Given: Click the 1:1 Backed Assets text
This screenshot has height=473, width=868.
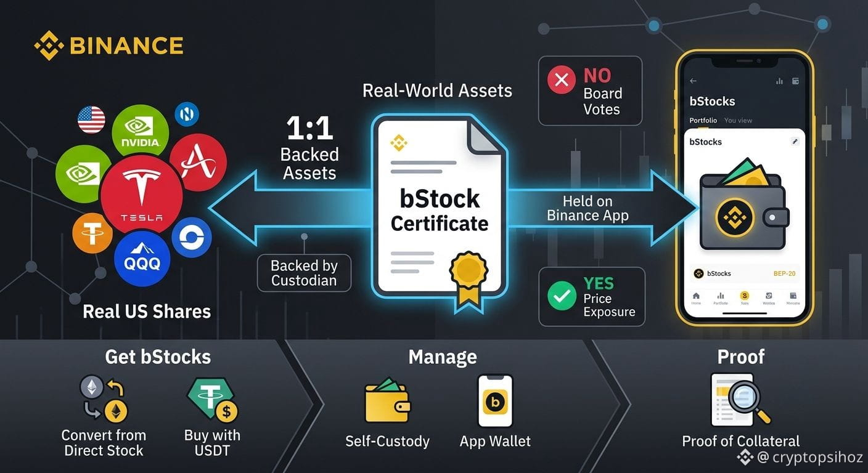Looking at the screenshot, I should point(309,148).
